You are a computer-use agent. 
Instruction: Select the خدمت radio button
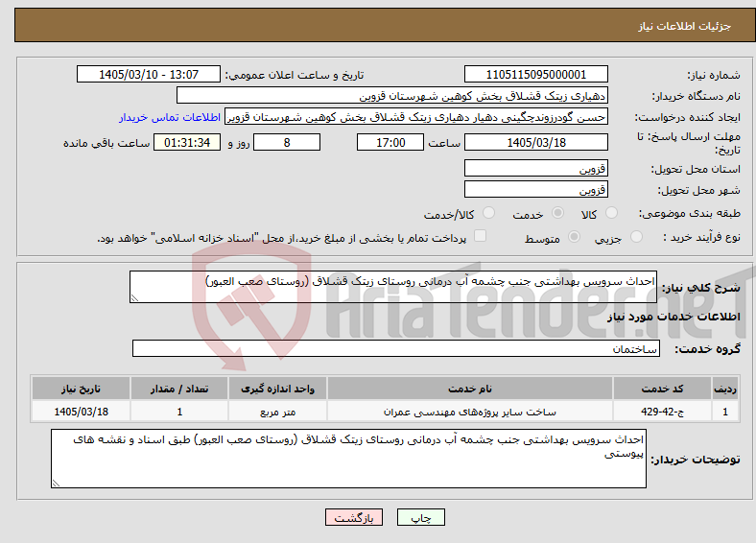click(x=557, y=213)
